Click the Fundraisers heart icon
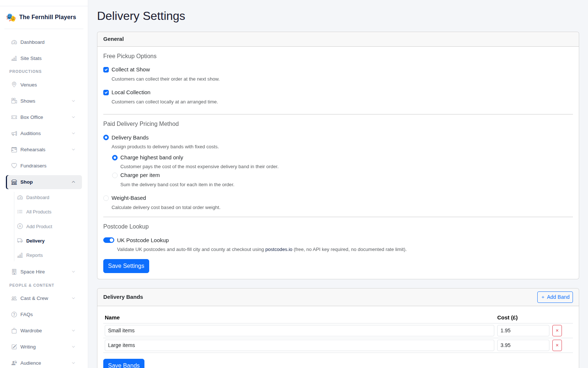 pos(14,166)
